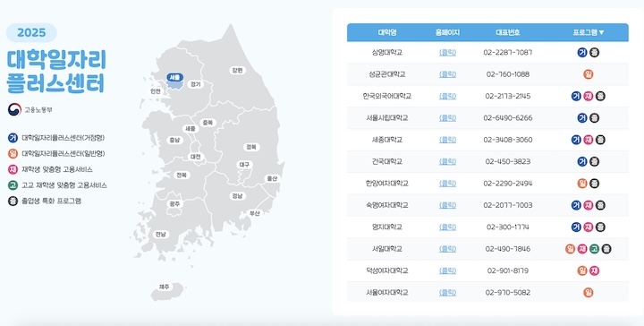The width and height of the screenshot is (644, 326).
Task: Open the 명지대학교 homepage (클릭) link
Action: click(447, 227)
